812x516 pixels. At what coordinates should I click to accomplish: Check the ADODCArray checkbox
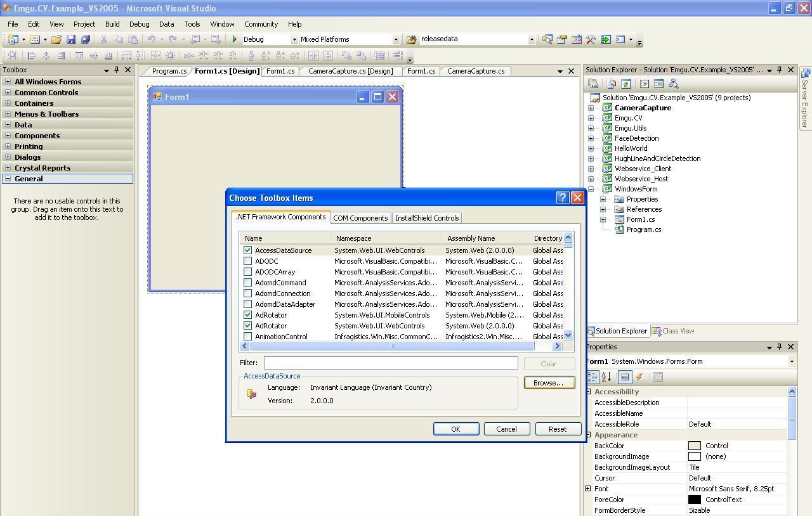(x=247, y=272)
